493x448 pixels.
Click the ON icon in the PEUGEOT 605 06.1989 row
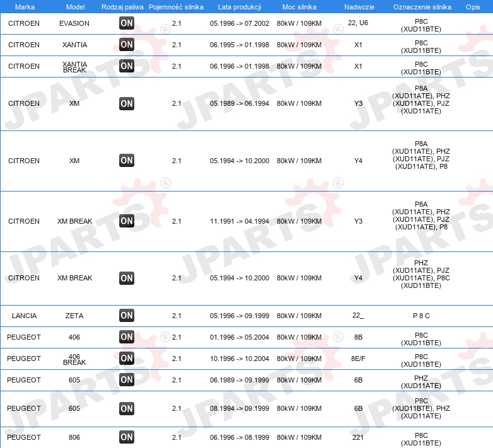pyautogui.click(x=126, y=380)
